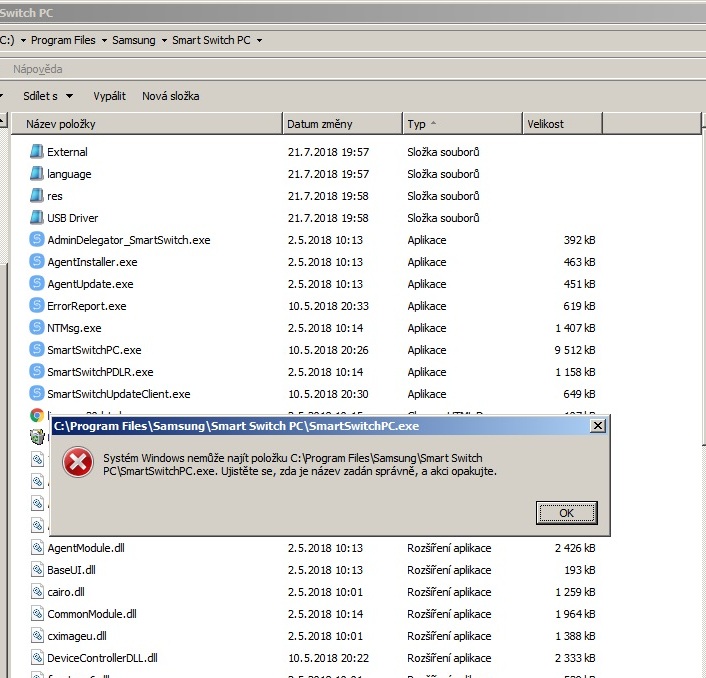Expand the Program Files breadcrumb arrow

[104, 41]
